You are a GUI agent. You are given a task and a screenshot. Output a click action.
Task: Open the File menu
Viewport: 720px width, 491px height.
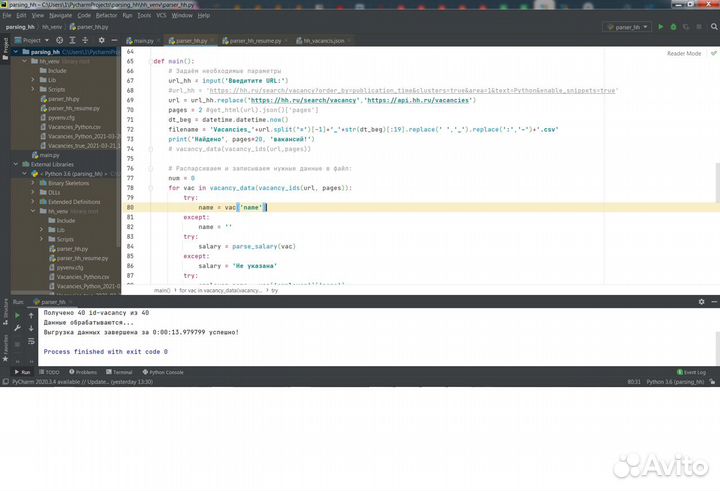[x=7, y=15]
